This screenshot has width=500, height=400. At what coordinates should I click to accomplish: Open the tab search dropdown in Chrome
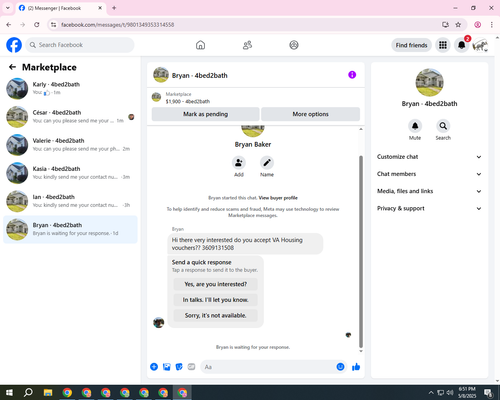coord(8,8)
